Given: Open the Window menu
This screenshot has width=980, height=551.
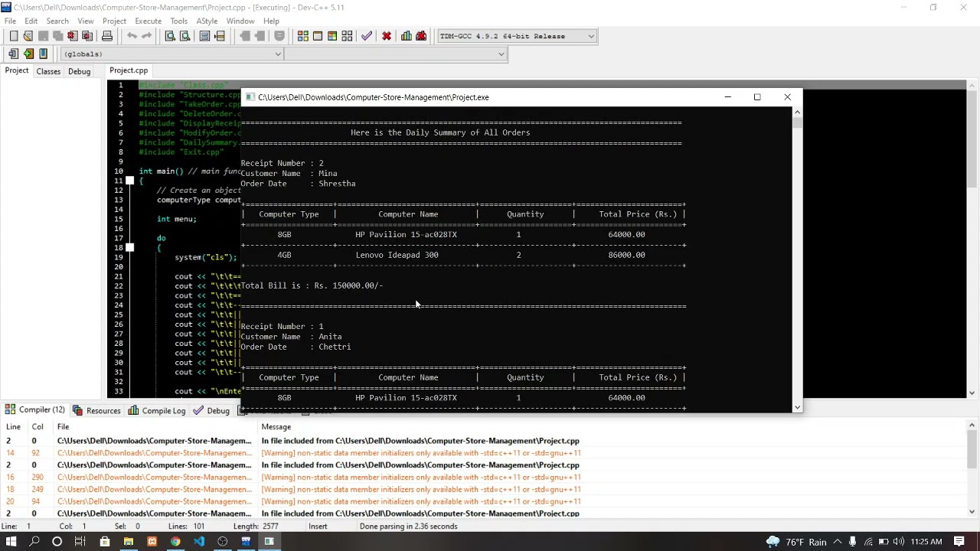Looking at the screenshot, I should (240, 21).
